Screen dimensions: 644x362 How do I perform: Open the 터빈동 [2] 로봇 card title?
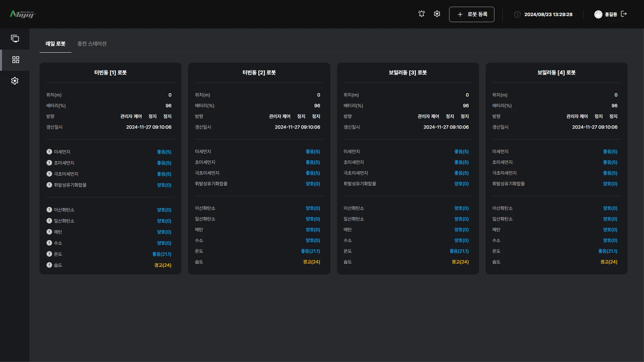[259, 72]
